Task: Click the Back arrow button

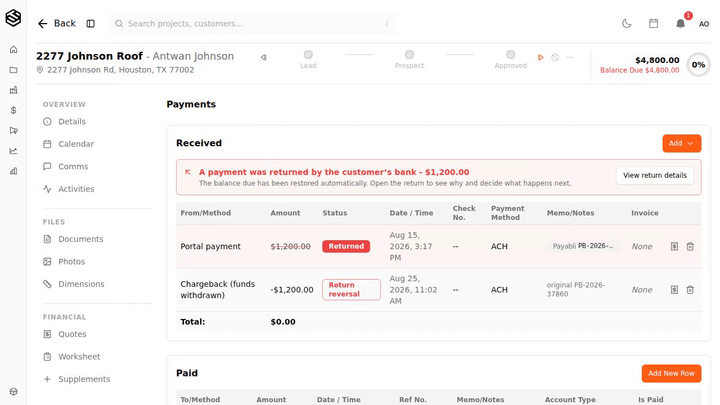Action: coord(56,23)
